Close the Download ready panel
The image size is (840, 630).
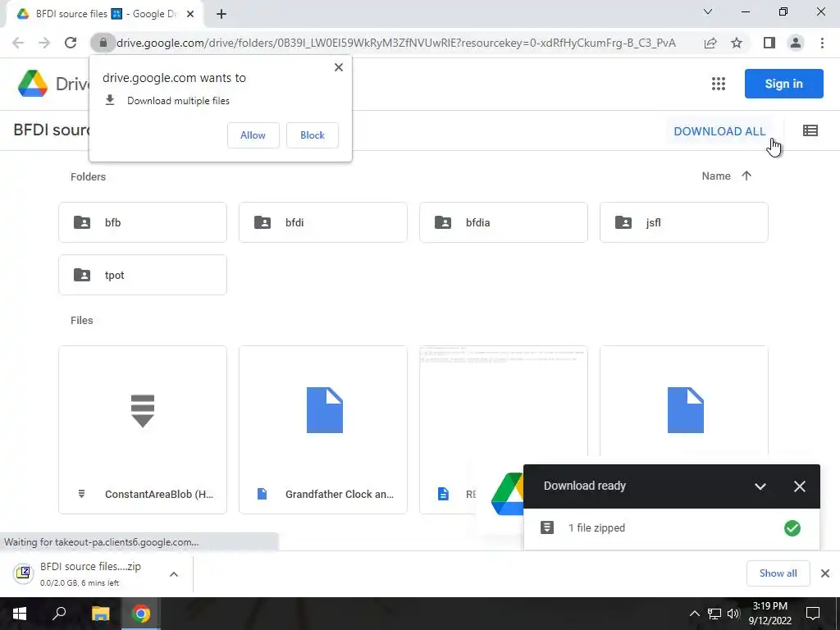click(799, 486)
